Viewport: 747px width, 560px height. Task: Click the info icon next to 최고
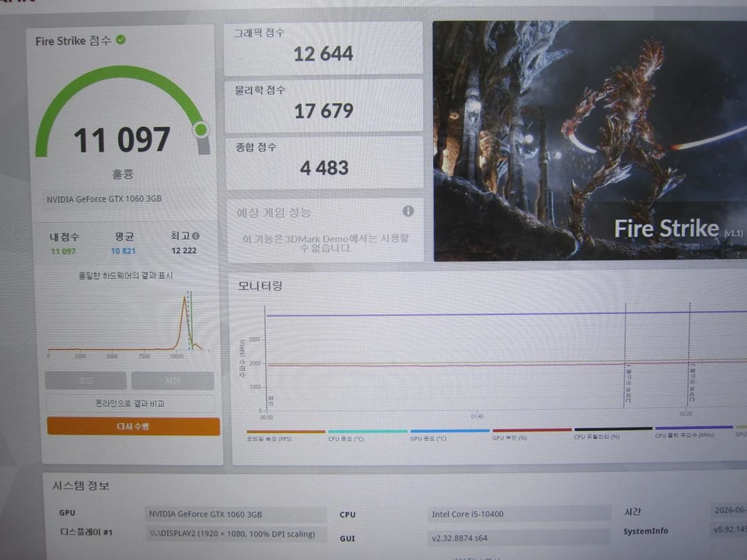coord(196,236)
